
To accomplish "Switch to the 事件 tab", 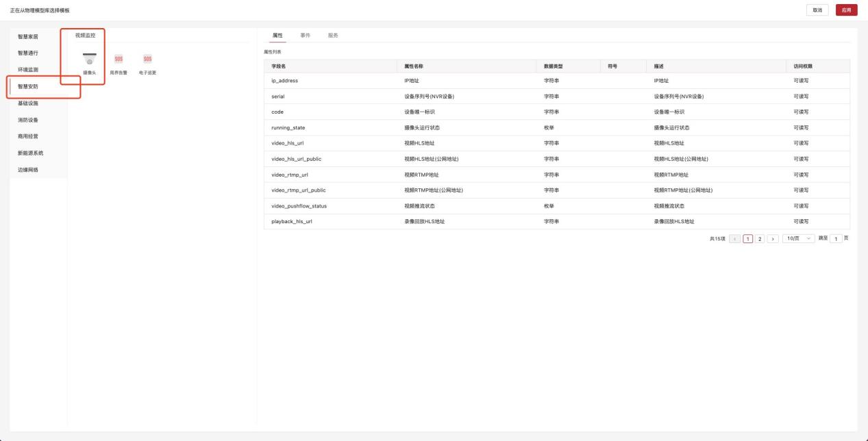I will point(305,35).
